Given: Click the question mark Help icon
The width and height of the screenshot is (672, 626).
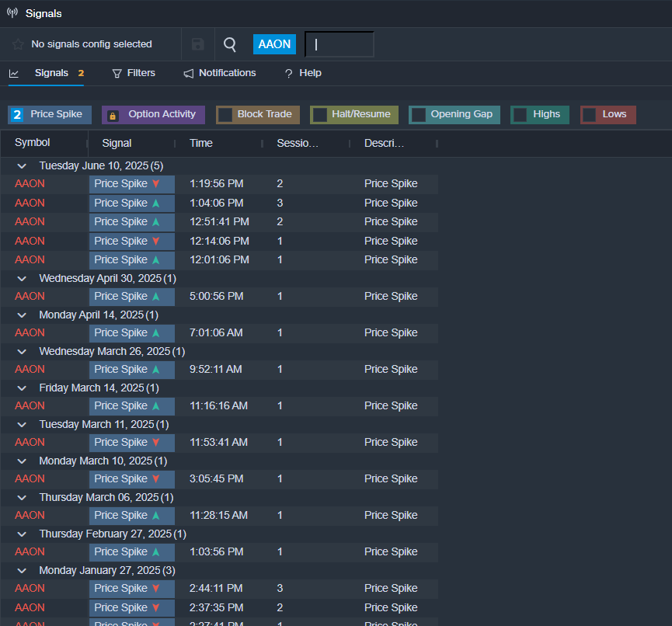Looking at the screenshot, I should [289, 74].
